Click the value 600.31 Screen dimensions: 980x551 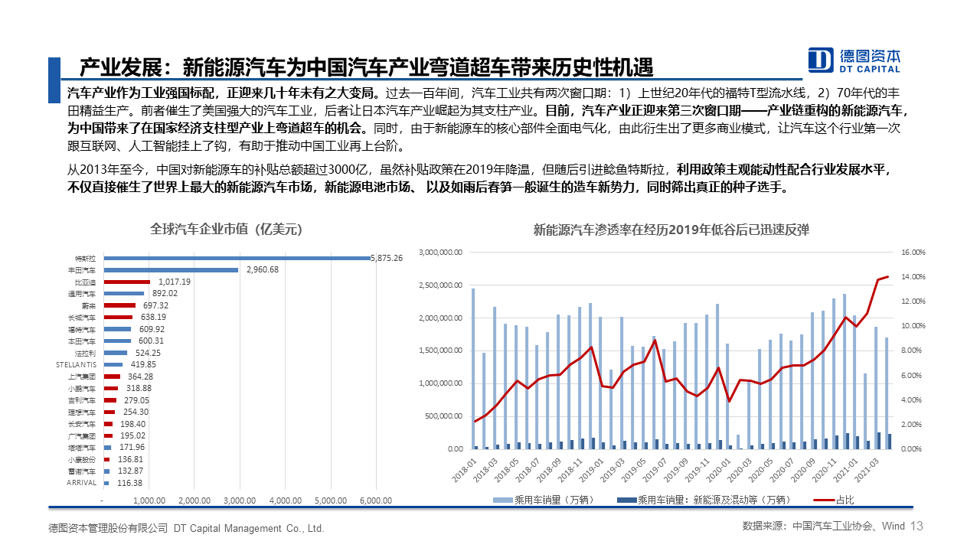point(151,341)
